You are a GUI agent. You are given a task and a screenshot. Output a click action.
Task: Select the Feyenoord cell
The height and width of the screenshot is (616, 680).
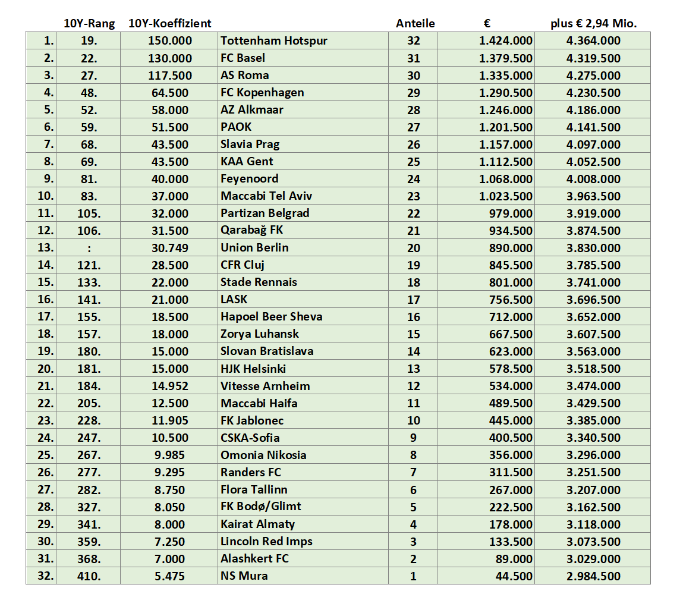303,178
